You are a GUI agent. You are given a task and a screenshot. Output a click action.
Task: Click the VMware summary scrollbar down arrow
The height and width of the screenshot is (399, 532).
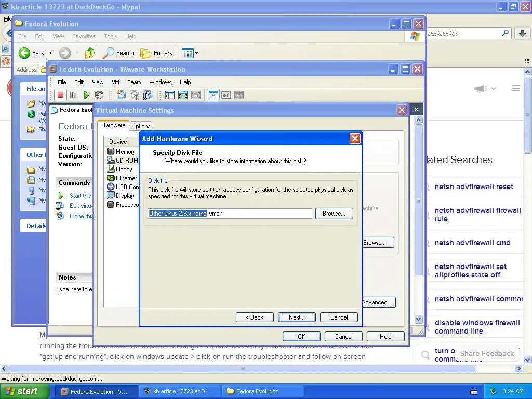418,319
